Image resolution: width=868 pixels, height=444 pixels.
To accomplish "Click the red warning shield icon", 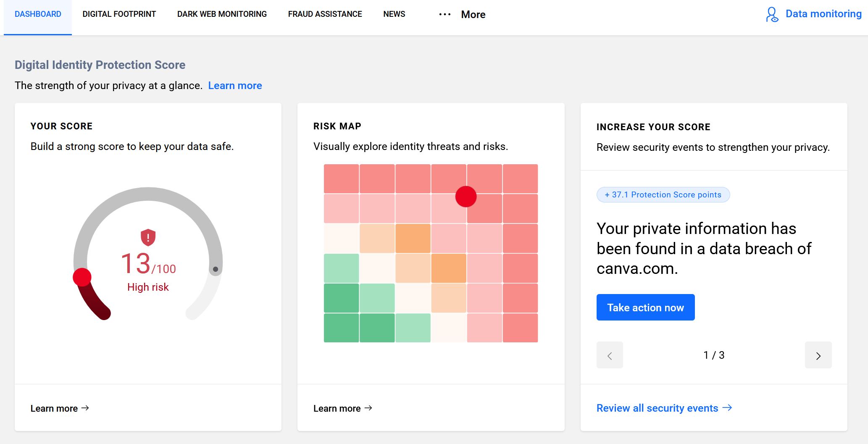I will 148,237.
